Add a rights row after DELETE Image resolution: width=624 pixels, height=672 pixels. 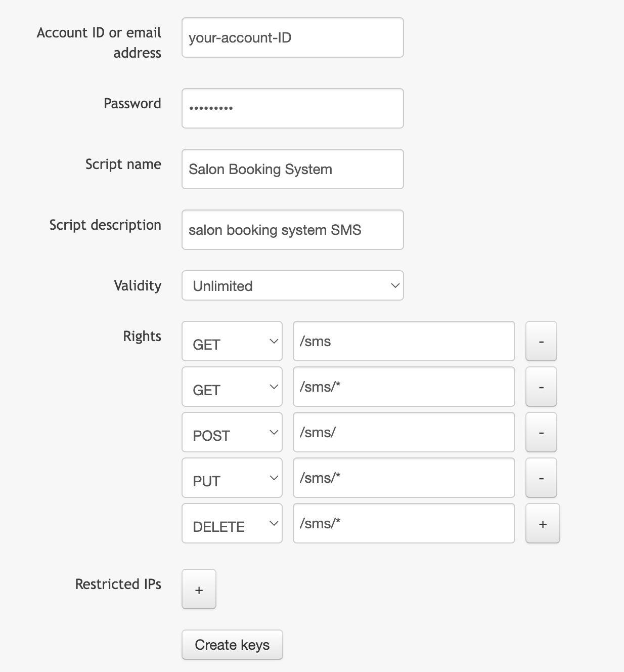tap(543, 523)
